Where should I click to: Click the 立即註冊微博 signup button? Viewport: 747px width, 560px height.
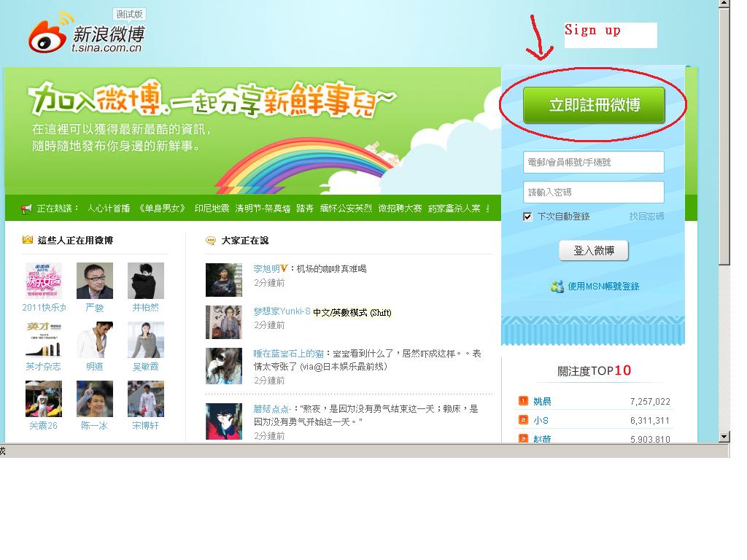pos(594,105)
